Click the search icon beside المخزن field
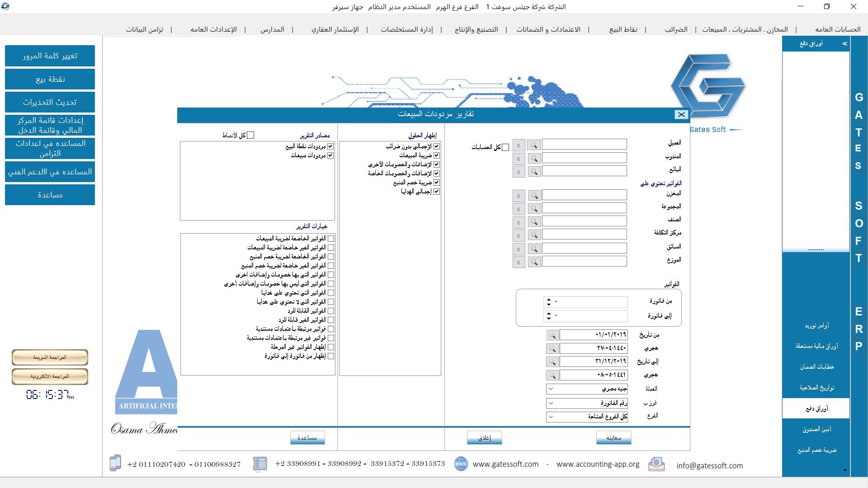Image resolution: width=868 pixels, height=488 pixels. (x=534, y=196)
